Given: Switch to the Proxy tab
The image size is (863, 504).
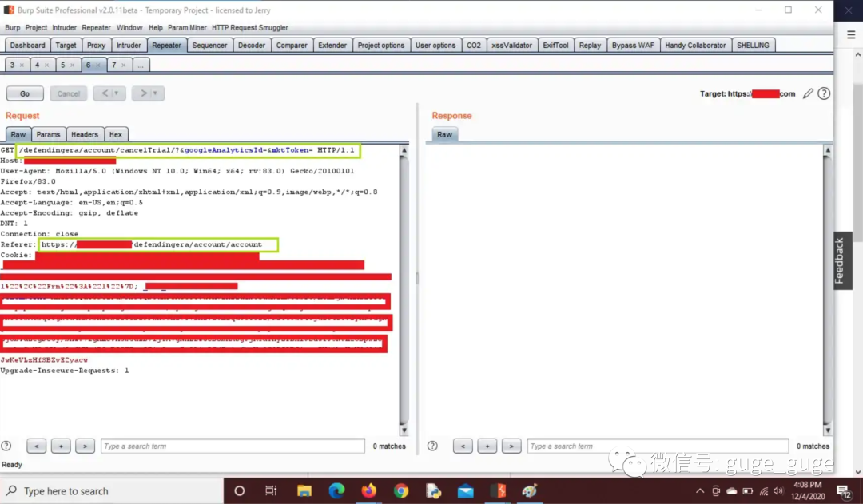Looking at the screenshot, I should tap(96, 45).
